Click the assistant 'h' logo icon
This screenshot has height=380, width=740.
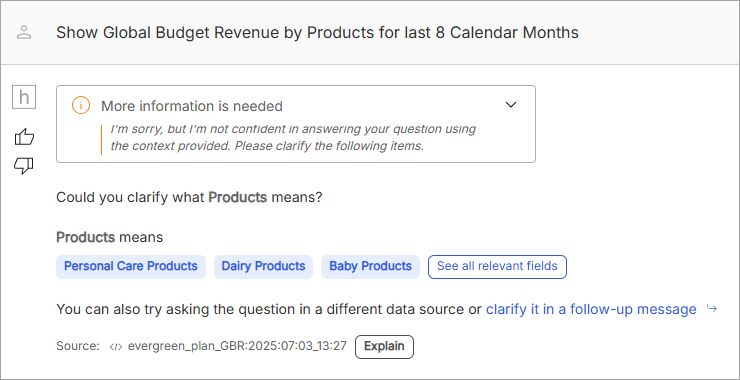24,97
